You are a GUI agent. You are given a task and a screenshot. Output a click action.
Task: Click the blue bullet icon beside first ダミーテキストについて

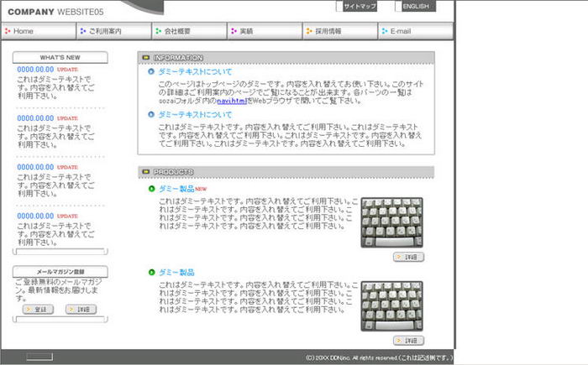[x=151, y=72]
